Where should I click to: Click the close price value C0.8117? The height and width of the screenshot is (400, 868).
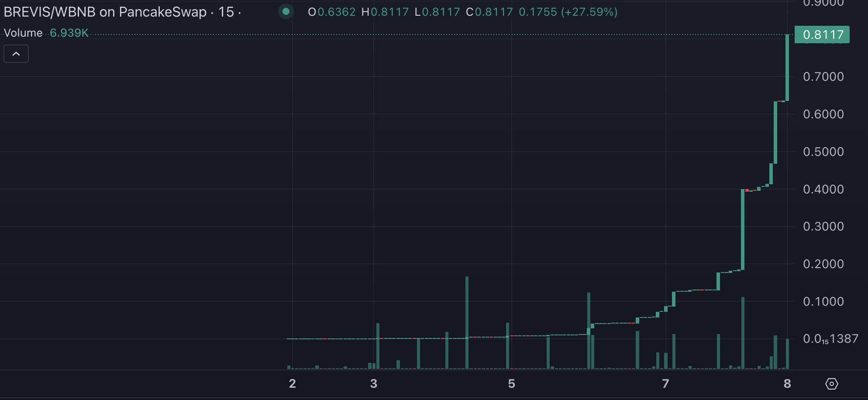pyautogui.click(x=489, y=12)
